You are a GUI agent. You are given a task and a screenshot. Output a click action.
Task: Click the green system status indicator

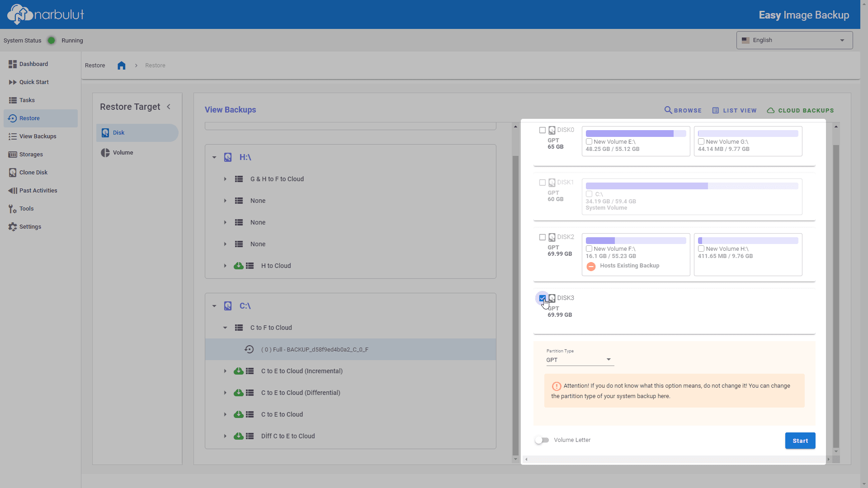(x=52, y=41)
